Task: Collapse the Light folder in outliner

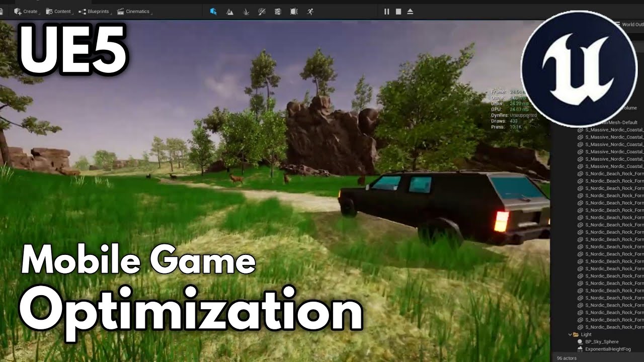Action: (571, 334)
